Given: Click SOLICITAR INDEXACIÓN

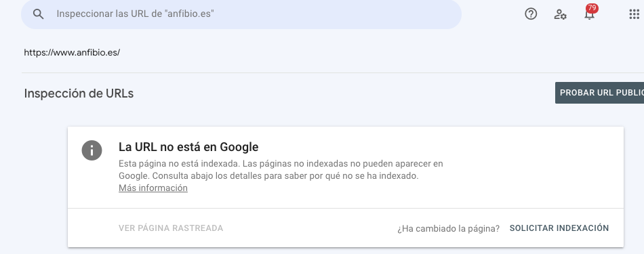Looking at the screenshot, I should tap(559, 228).
